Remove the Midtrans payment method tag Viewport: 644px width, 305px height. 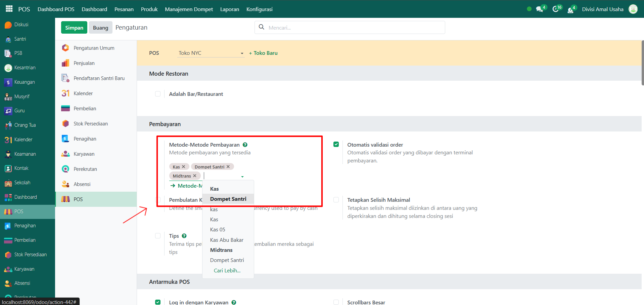click(195, 176)
